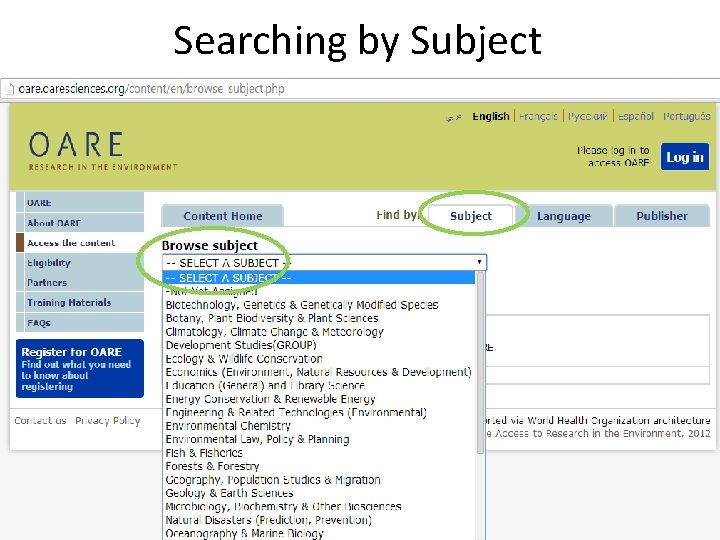
Task: Open FAQs sidebar link
Action: pyautogui.click(x=80, y=322)
